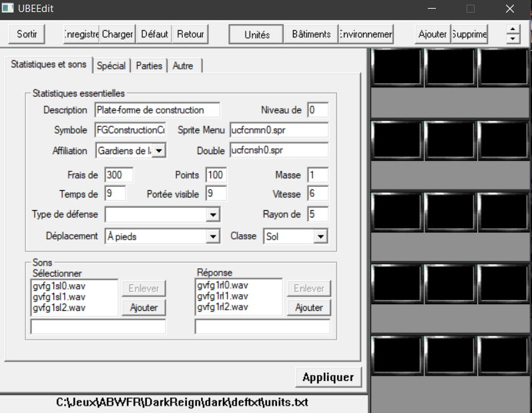Click the Sortir button

click(x=27, y=34)
